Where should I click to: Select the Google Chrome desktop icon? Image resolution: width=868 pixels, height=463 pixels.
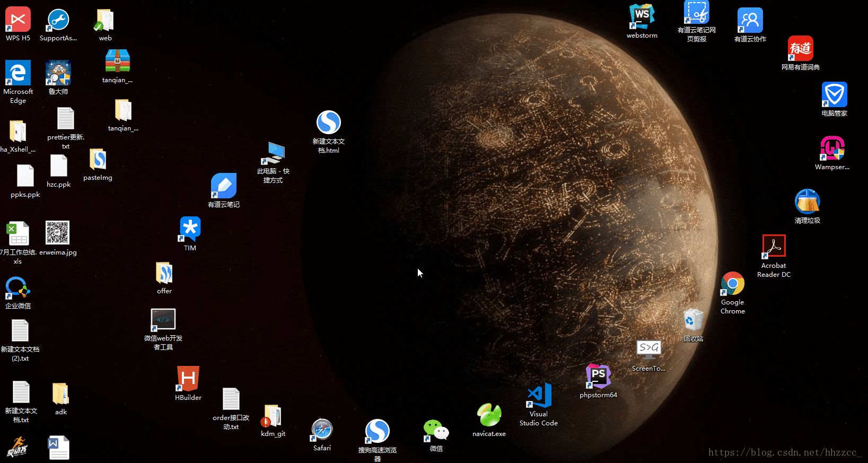tap(732, 285)
